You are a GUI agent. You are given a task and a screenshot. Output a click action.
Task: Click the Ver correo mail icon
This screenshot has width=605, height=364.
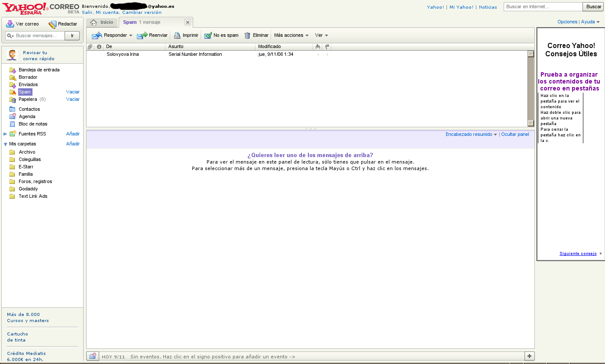pos(10,24)
